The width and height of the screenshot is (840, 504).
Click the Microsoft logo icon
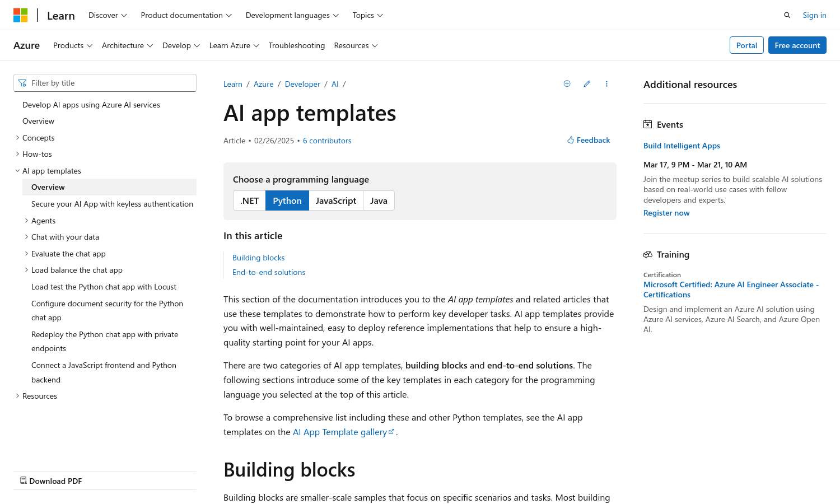21,15
